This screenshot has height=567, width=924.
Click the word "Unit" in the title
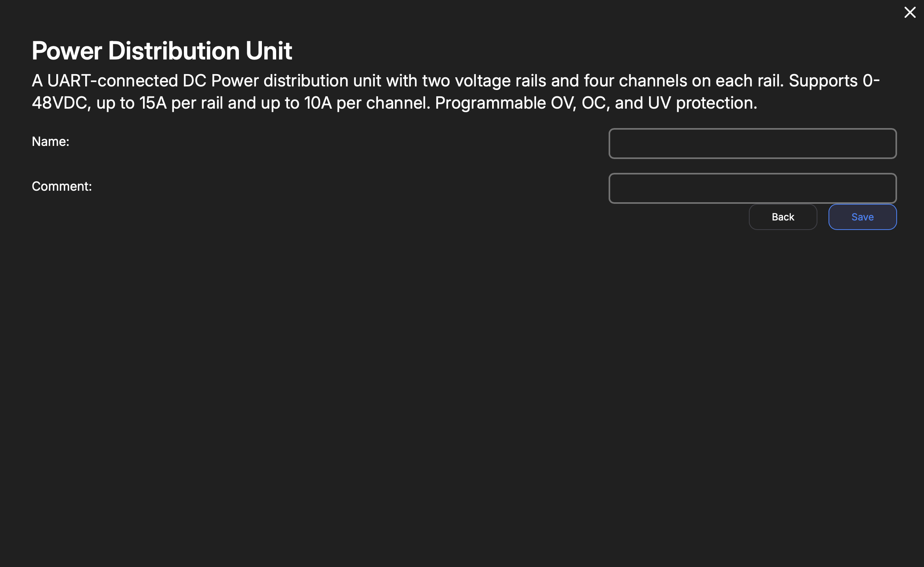(269, 51)
